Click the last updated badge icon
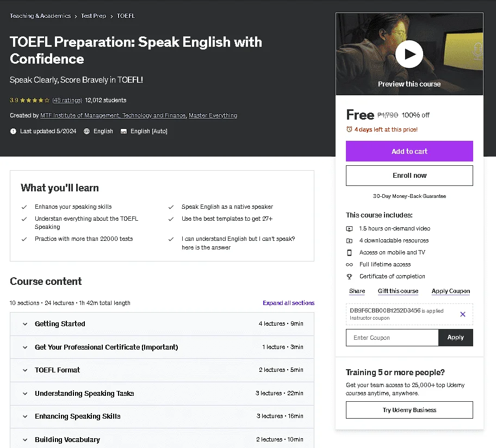 [x=13, y=131]
